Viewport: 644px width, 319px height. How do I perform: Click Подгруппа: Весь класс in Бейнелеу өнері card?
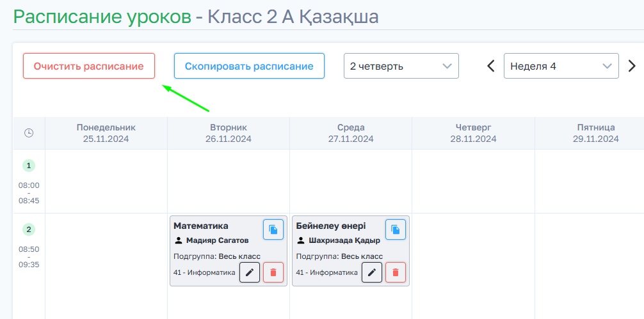pos(340,257)
